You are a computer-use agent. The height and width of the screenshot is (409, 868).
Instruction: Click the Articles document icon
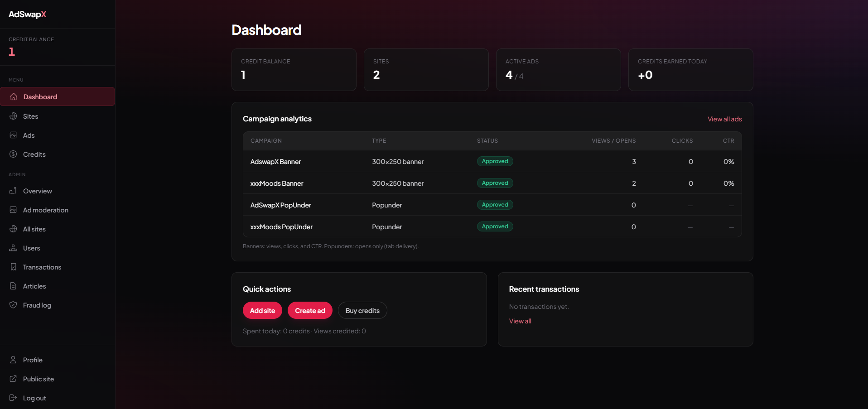point(13,286)
